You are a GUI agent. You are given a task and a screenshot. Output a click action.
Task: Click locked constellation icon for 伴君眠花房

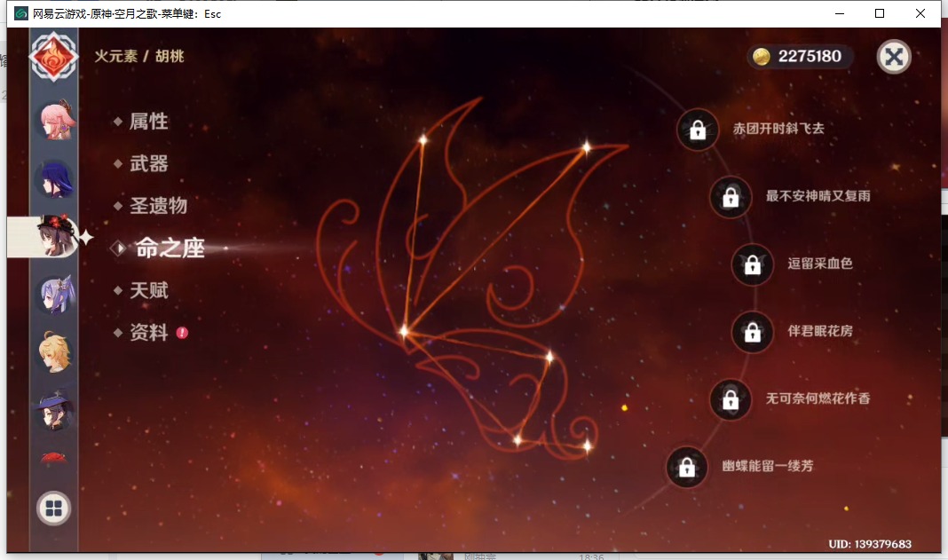(752, 332)
